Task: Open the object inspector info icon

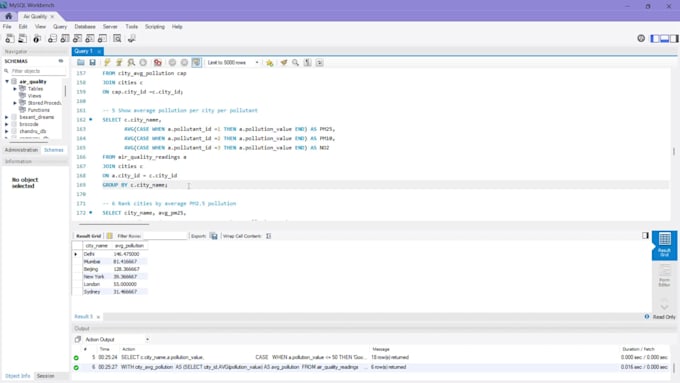Action: 37,39
